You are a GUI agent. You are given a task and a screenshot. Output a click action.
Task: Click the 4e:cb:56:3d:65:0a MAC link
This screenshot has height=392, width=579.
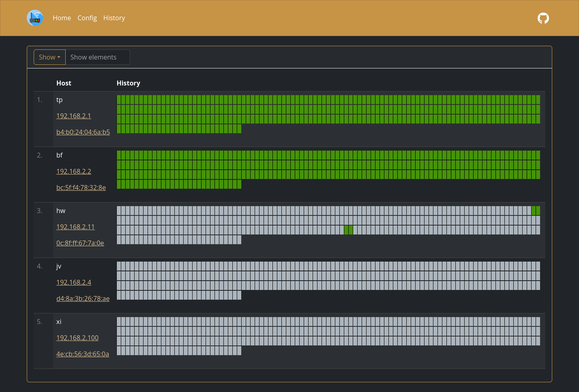[x=82, y=354]
